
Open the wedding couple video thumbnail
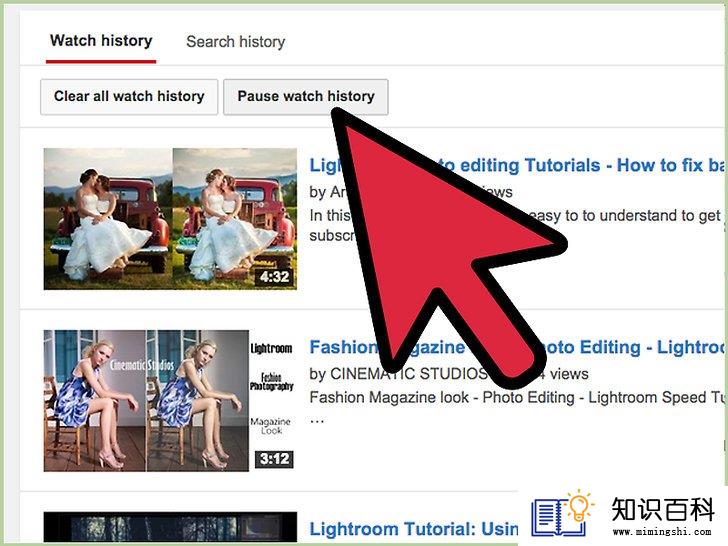[170, 219]
